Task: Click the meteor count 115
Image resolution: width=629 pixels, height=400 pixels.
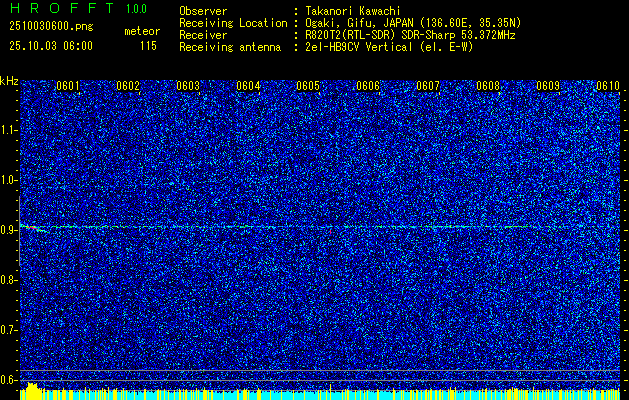Action: click(148, 46)
